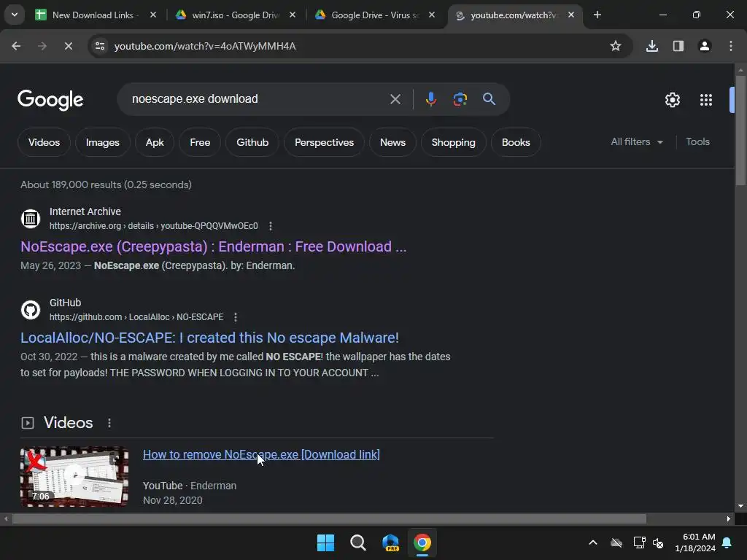Screen dimensions: 747x560
Task: Launch Edge Preview from taskbar
Action: (390, 542)
